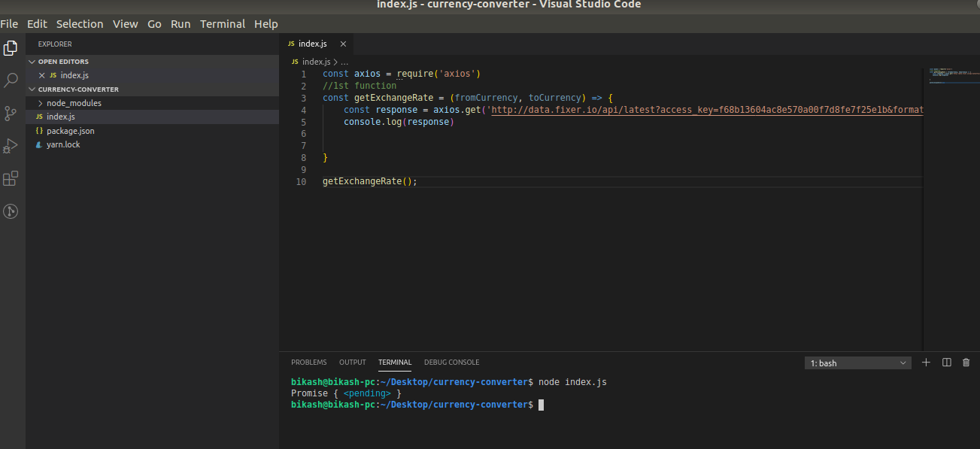
Task: Close index.js in Open Editors list
Action: pyautogui.click(x=42, y=75)
